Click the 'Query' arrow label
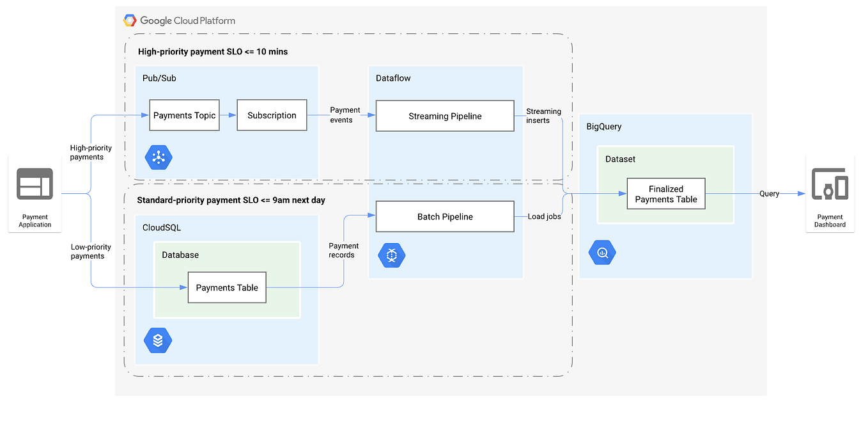The image size is (868, 430). click(x=769, y=194)
